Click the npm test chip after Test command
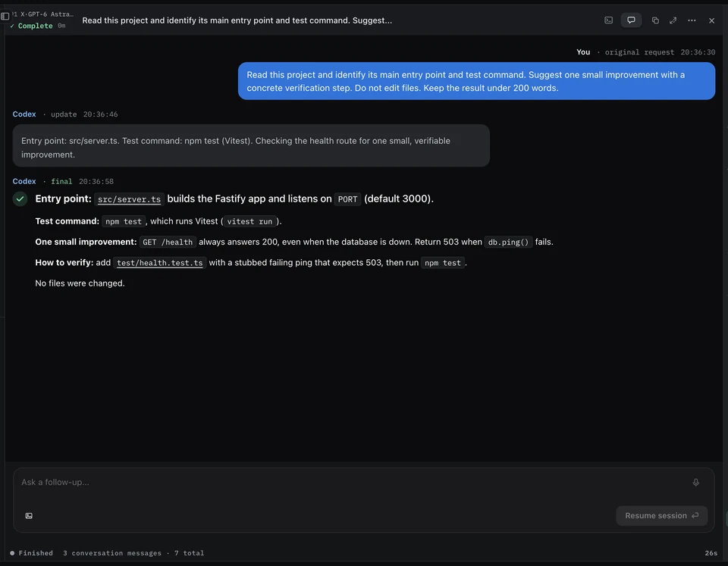Image resolution: width=728 pixels, height=566 pixels. (124, 222)
